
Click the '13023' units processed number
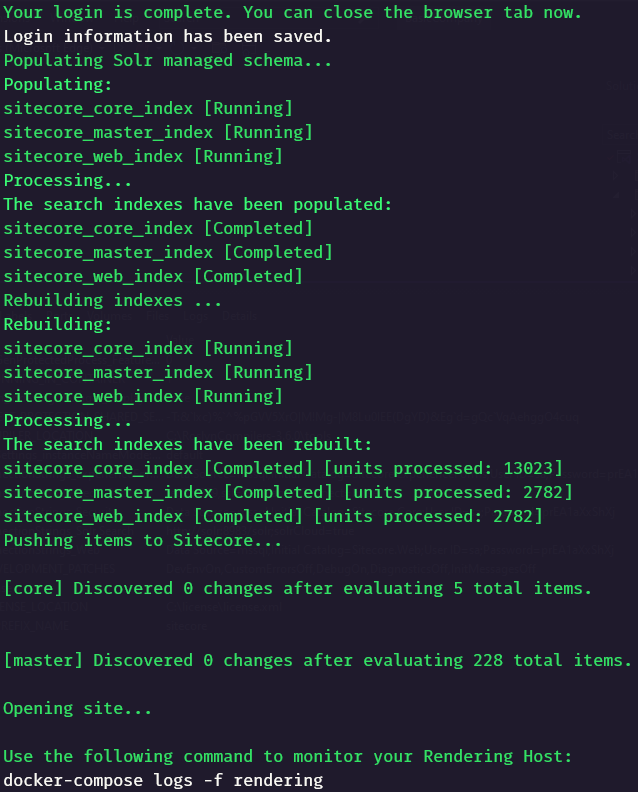point(528,468)
